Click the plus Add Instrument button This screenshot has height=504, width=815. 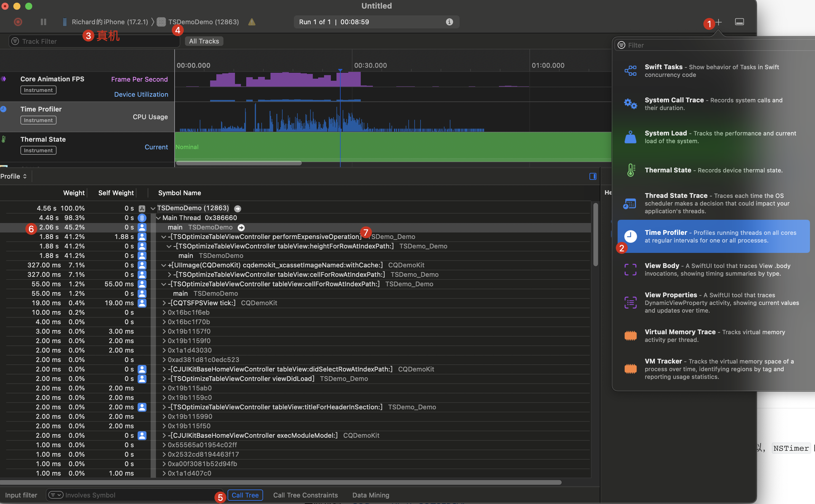(x=718, y=22)
